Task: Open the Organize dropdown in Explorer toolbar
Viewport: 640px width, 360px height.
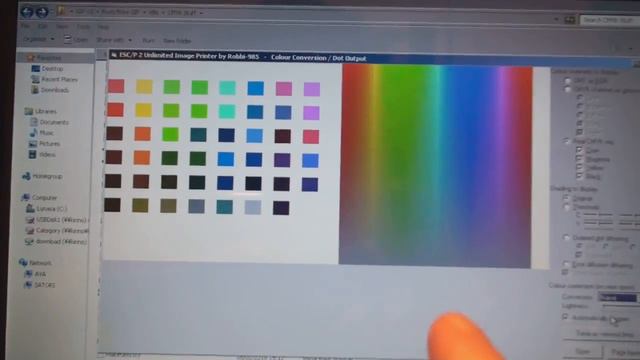Action: point(39,39)
